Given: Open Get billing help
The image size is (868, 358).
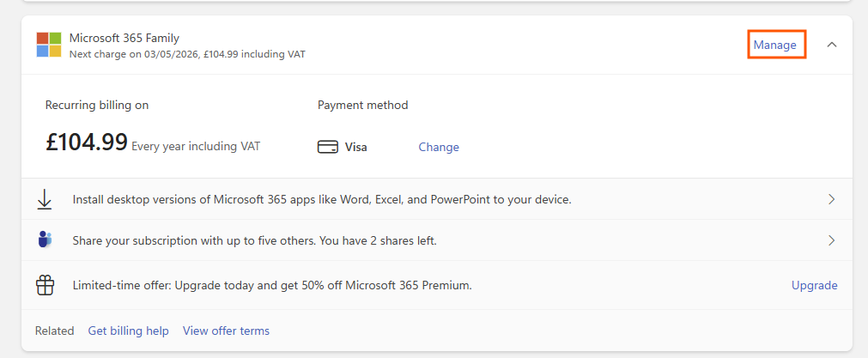Looking at the screenshot, I should click(x=128, y=331).
